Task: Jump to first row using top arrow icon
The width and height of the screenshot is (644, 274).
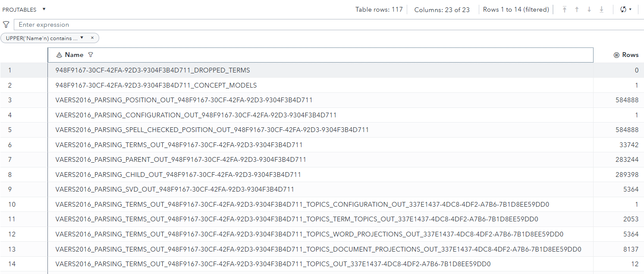Action: (565, 9)
